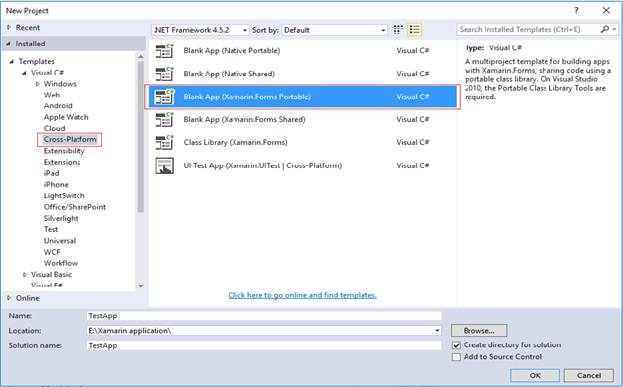Switch to medium icons list view

(414, 29)
